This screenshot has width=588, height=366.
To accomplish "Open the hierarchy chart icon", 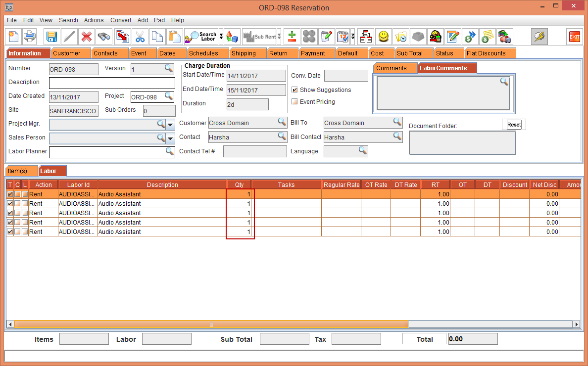I will click(x=366, y=37).
